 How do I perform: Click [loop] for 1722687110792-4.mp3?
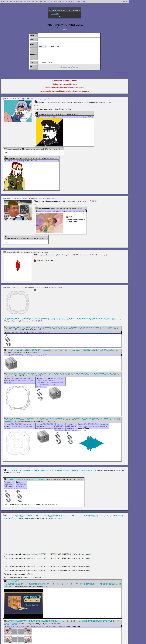(x=87, y=428)
